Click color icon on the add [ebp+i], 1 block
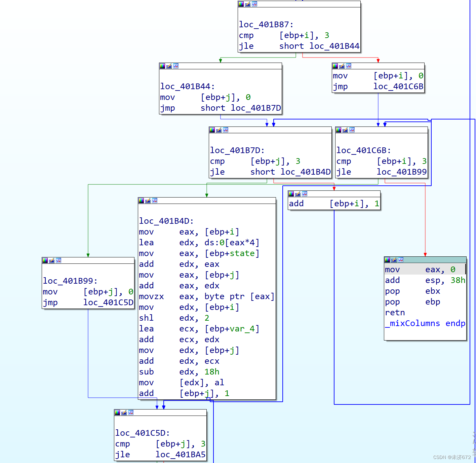Screen dimensions: 476x463 (x=291, y=194)
